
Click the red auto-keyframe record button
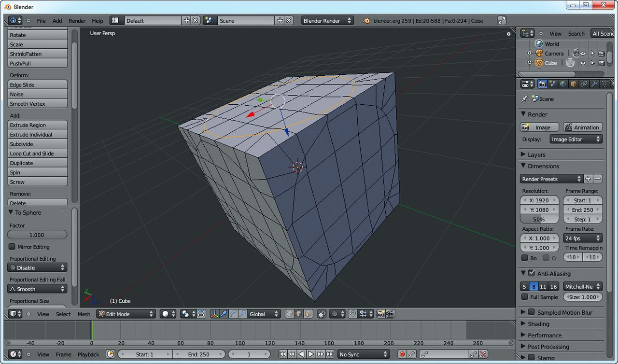pos(402,354)
